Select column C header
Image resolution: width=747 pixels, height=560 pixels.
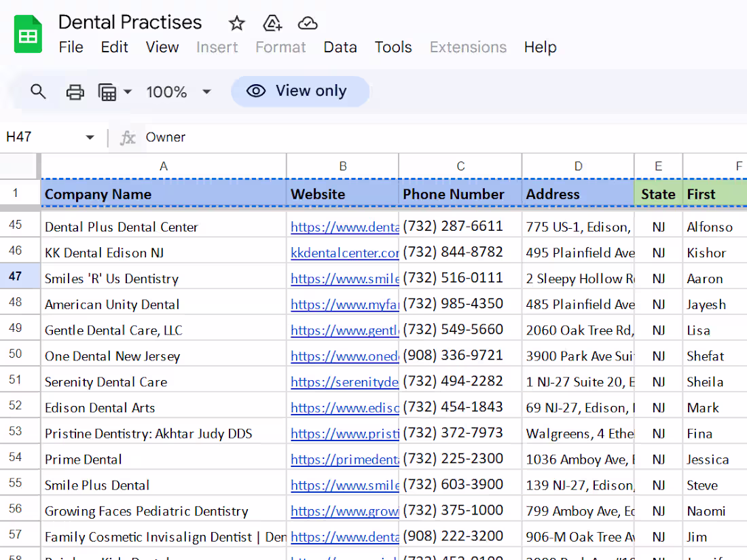pos(460,166)
